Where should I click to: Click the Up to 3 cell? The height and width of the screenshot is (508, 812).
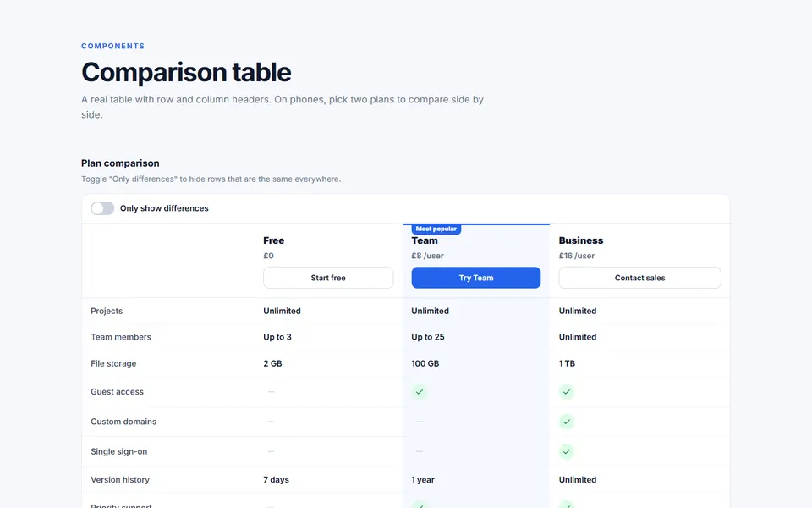277,337
